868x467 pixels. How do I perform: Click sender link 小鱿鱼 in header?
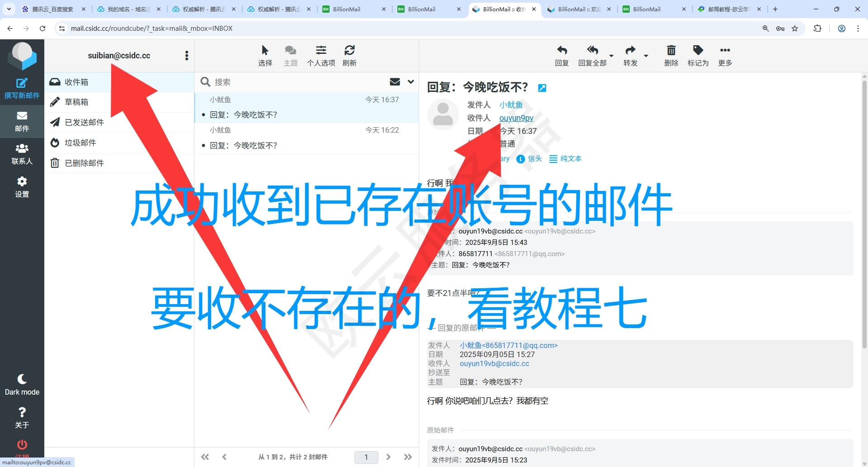[511, 105]
